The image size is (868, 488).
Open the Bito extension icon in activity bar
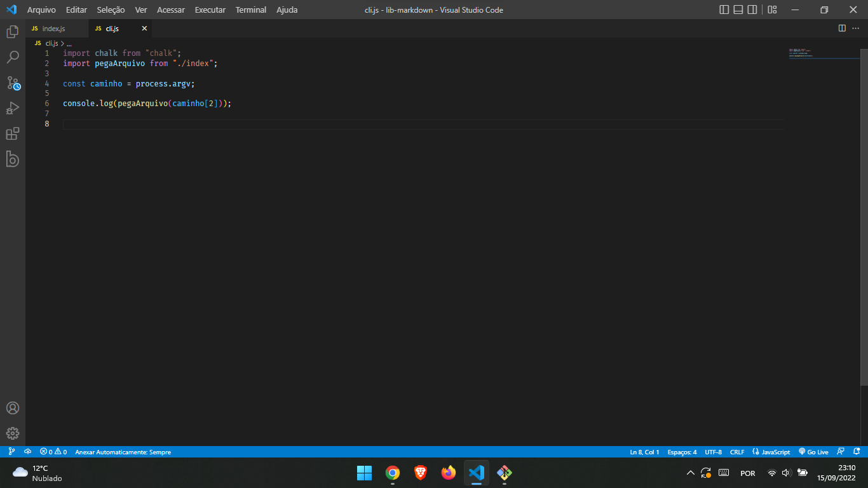click(x=13, y=159)
